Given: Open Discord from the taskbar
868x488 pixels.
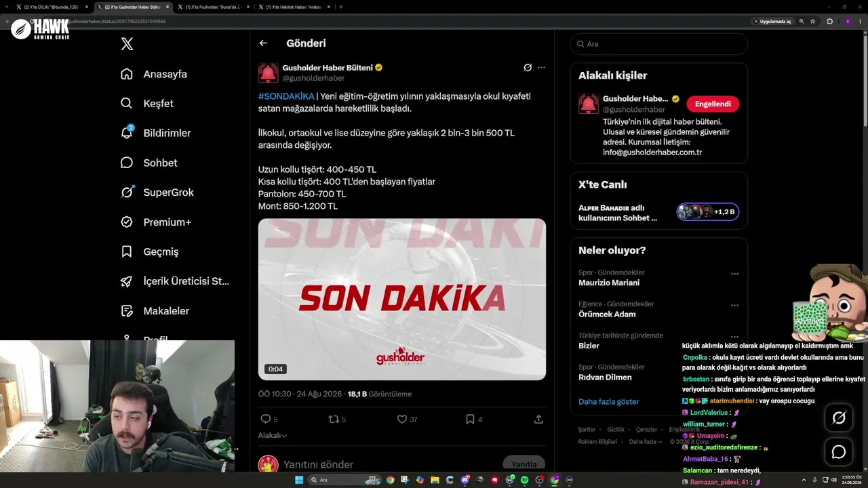Looking at the screenshot, I should coord(465,480).
